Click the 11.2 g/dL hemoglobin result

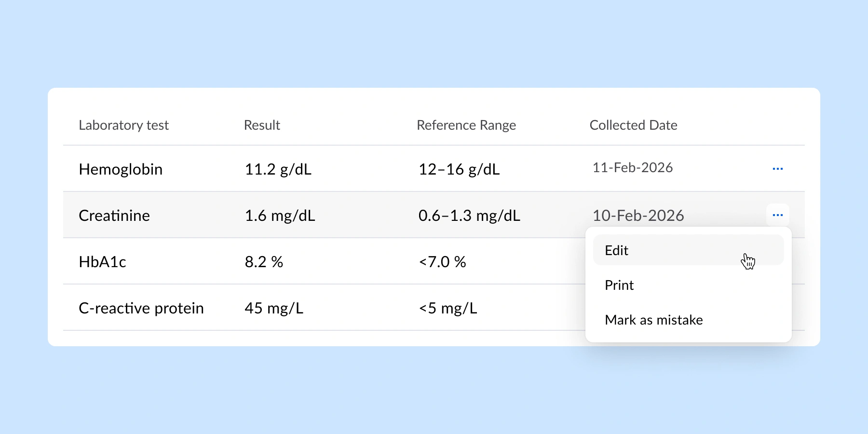pyautogui.click(x=278, y=169)
